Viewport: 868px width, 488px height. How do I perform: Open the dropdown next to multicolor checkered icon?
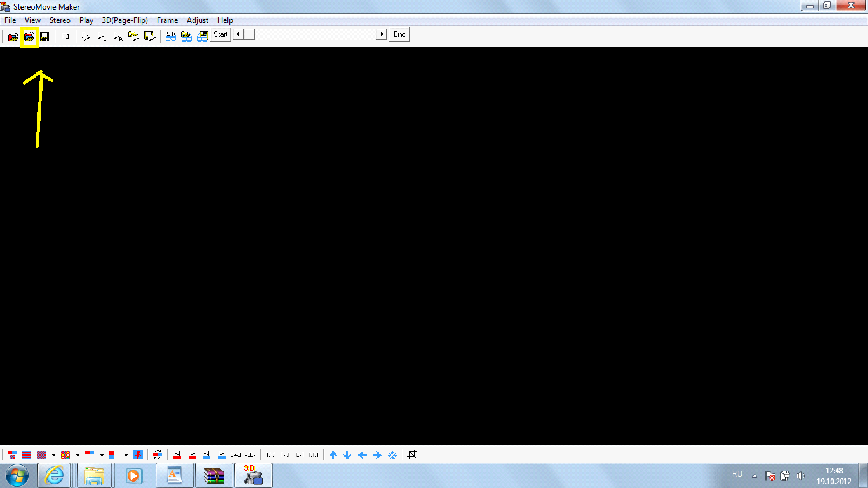(78, 455)
